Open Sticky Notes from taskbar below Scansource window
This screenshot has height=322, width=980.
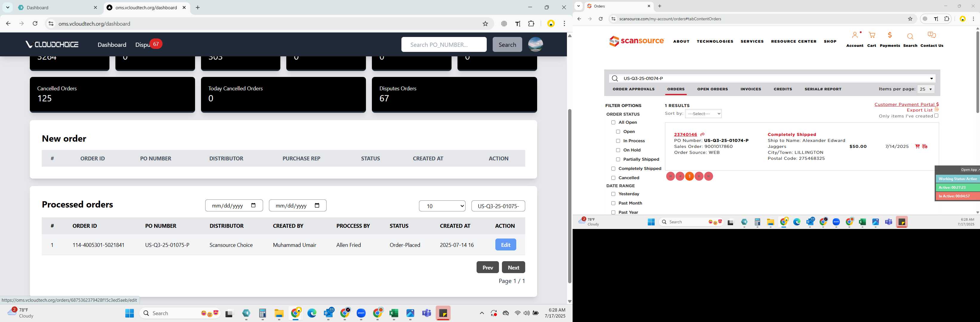(902, 222)
